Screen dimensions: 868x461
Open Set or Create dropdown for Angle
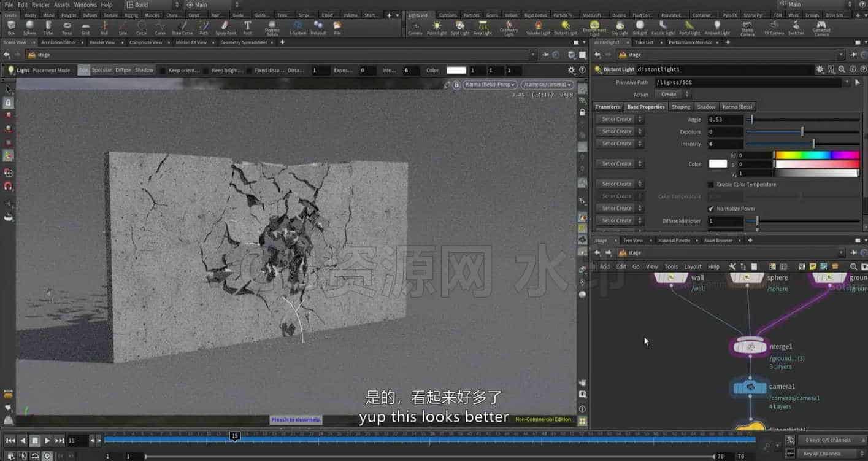coord(620,119)
